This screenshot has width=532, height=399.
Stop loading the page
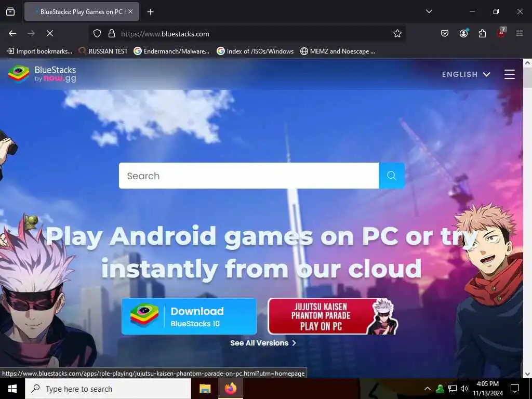click(50, 33)
